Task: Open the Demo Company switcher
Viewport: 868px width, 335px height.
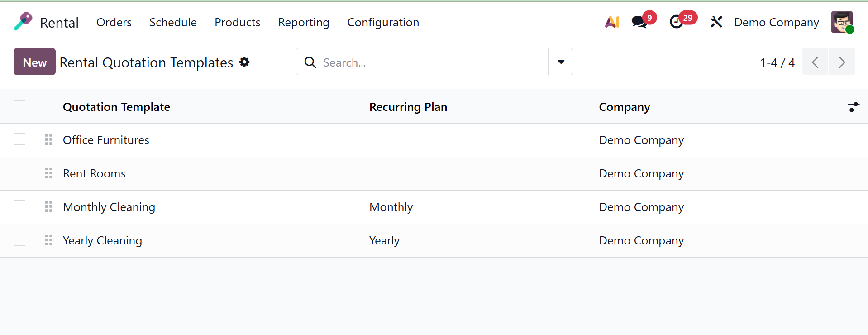Action: (776, 22)
